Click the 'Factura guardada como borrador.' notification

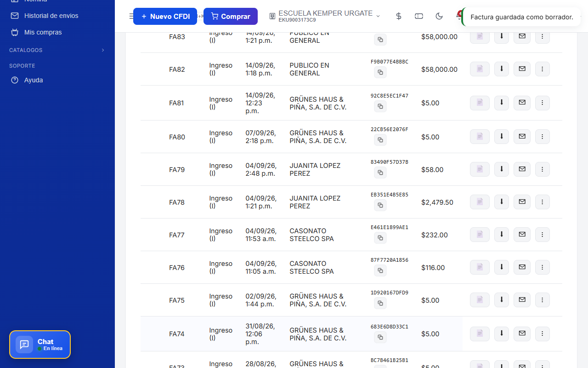(x=521, y=17)
